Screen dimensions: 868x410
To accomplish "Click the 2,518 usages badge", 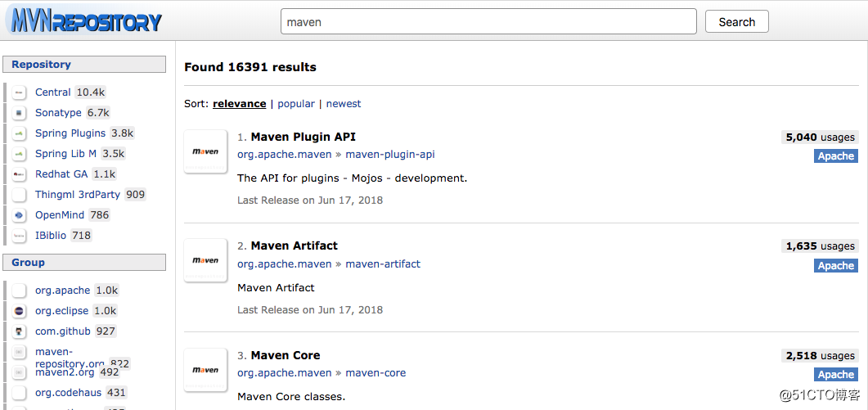I will 820,356.
